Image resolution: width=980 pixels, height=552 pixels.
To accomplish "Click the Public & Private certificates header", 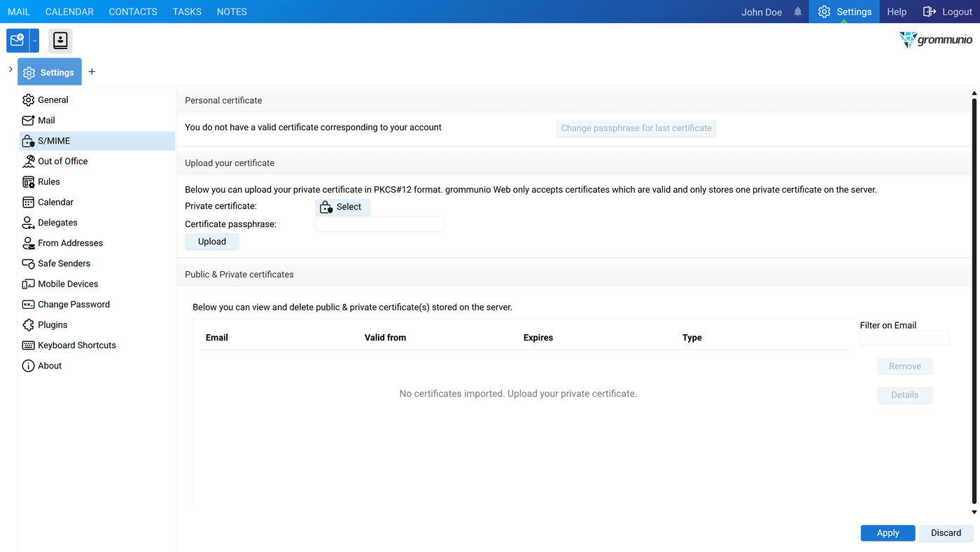I will point(239,275).
